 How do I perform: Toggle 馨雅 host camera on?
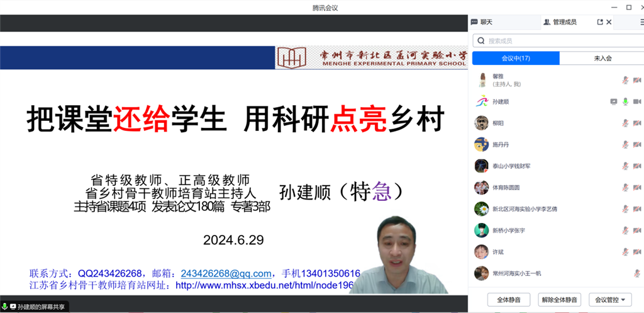tap(636, 80)
